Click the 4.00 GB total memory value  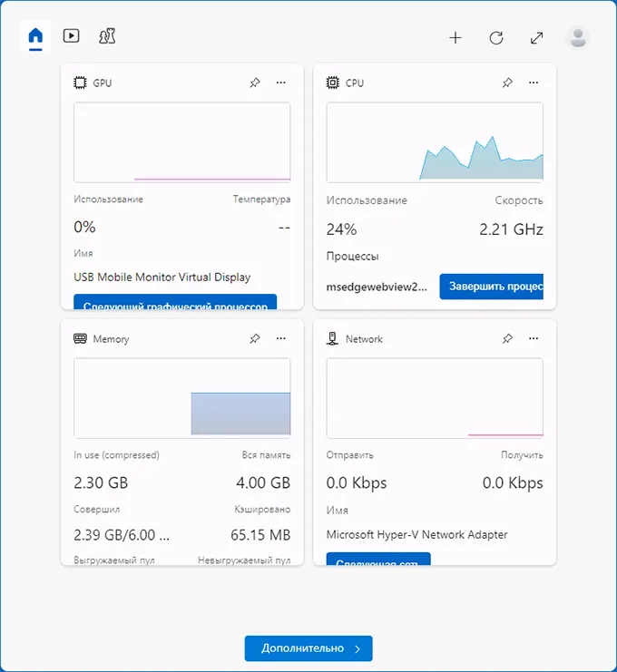click(x=263, y=483)
